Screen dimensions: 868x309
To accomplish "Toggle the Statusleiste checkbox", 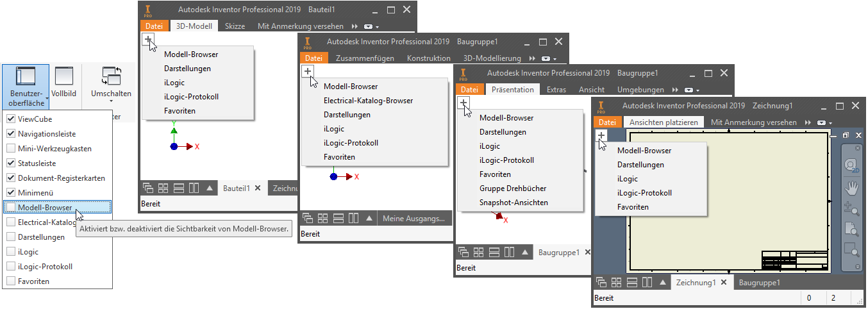I will (x=11, y=163).
